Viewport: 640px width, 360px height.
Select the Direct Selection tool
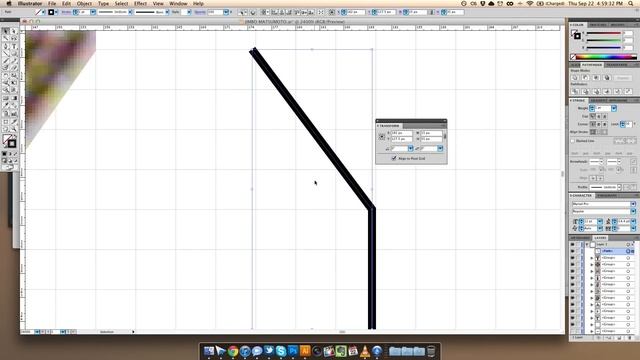[x=14, y=31]
